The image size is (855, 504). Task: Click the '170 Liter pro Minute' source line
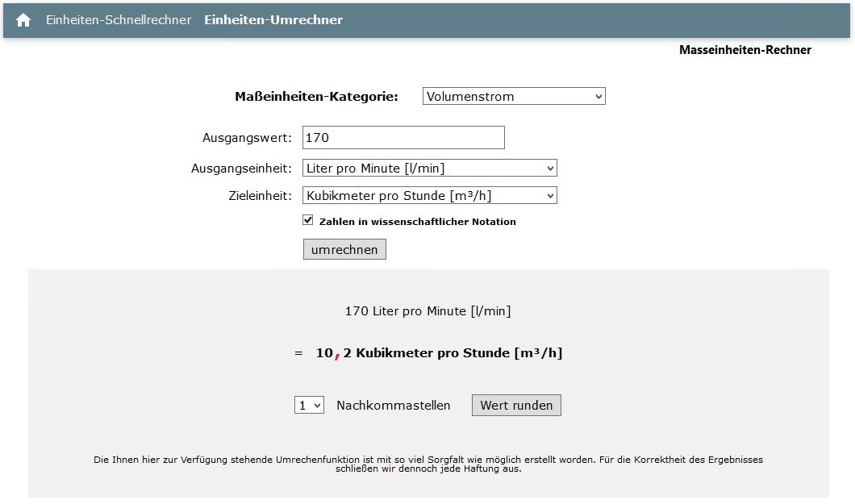point(427,311)
